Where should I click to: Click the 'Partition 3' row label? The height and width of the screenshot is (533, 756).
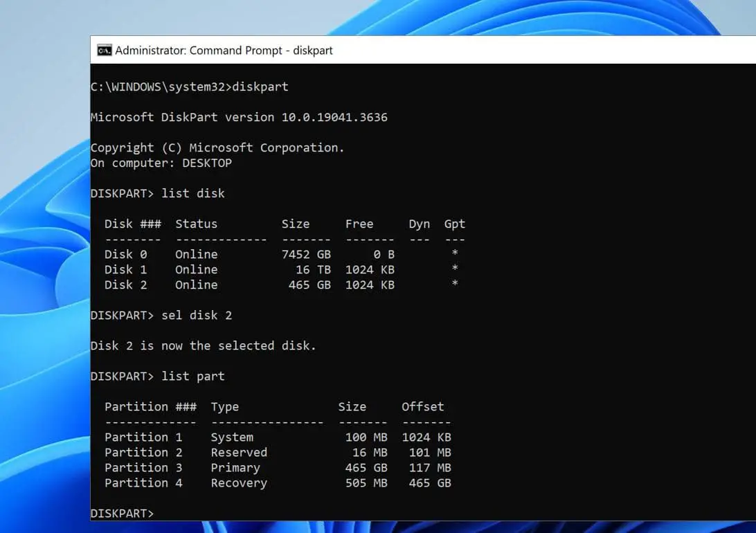click(x=143, y=467)
